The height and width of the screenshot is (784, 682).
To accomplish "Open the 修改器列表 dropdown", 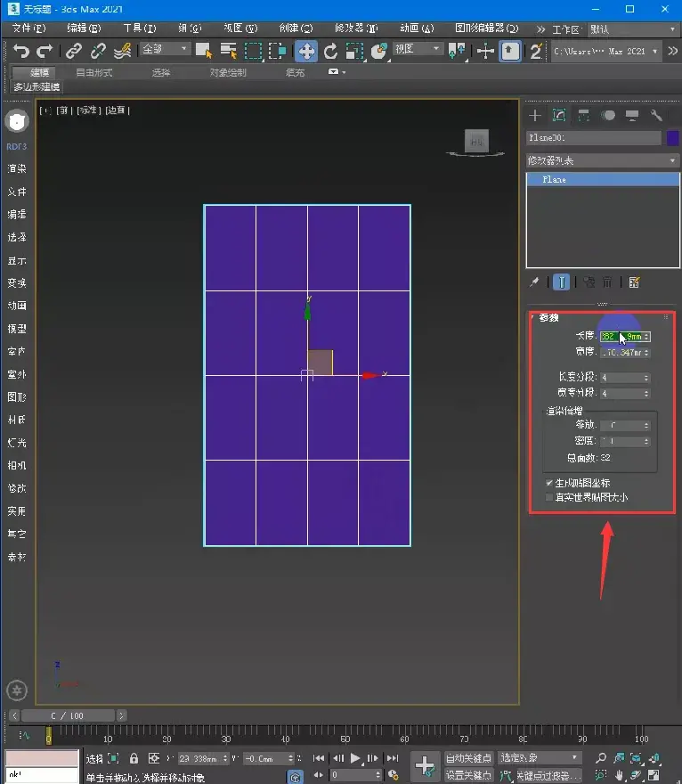I will [602, 160].
